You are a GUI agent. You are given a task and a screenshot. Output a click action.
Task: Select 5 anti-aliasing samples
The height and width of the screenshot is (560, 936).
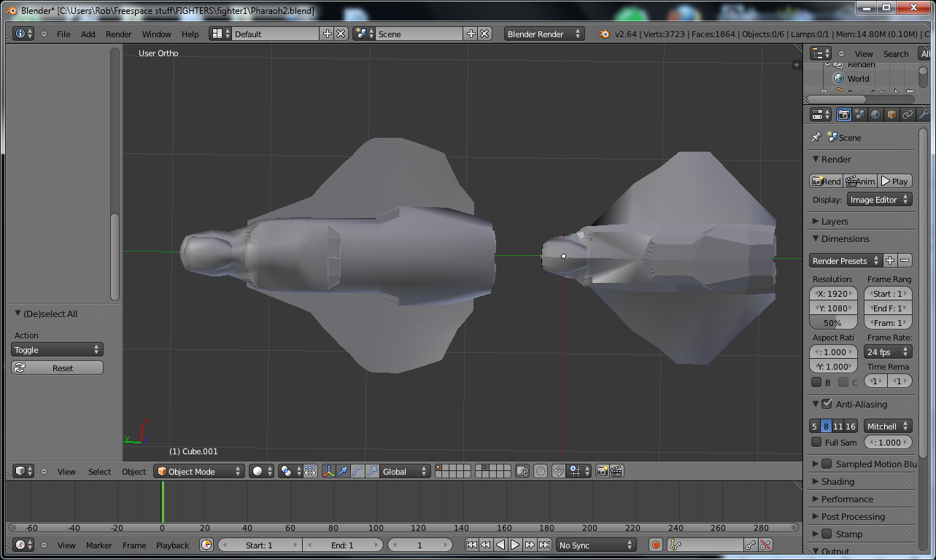(815, 427)
